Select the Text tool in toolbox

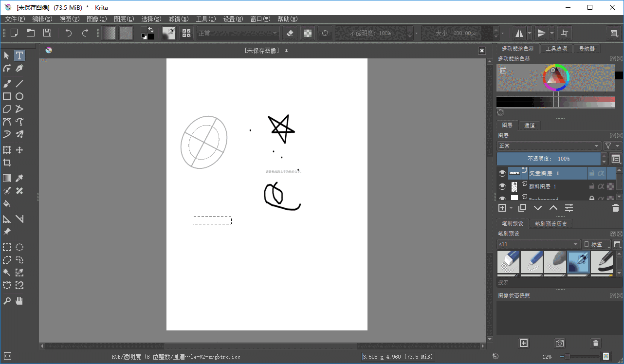(x=19, y=55)
